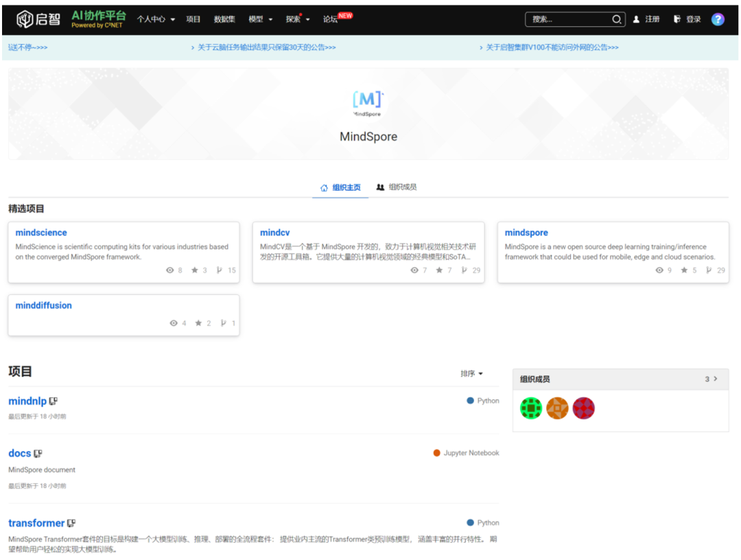Viewport: 741px width, 560px height.
Task: Click the fork icon on mindcv card
Action: (x=465, y=270)
